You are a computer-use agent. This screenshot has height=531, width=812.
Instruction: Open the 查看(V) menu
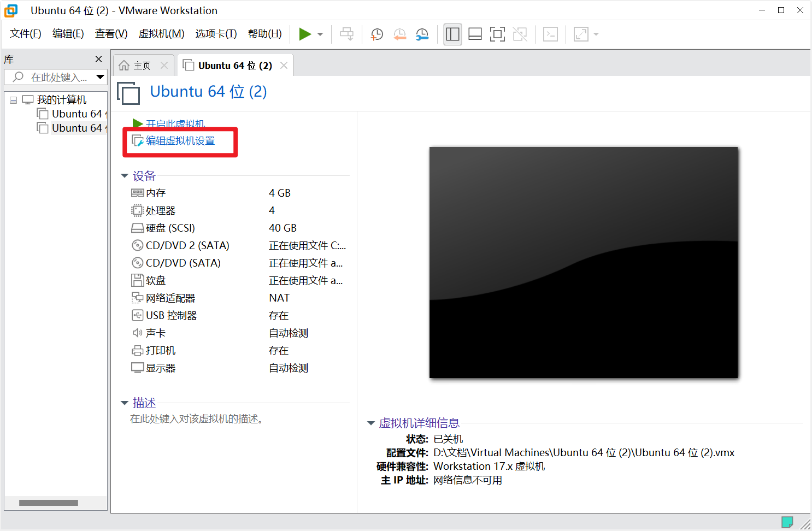click(111, 34)
